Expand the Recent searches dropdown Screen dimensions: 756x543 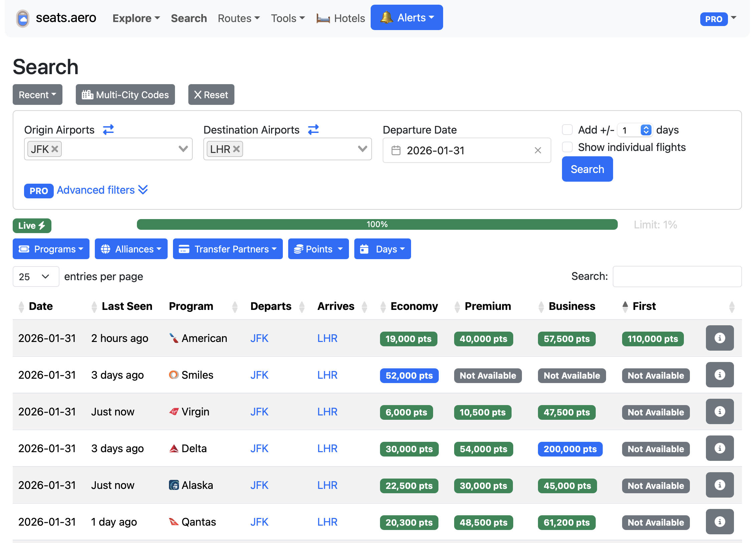point(37,95)
